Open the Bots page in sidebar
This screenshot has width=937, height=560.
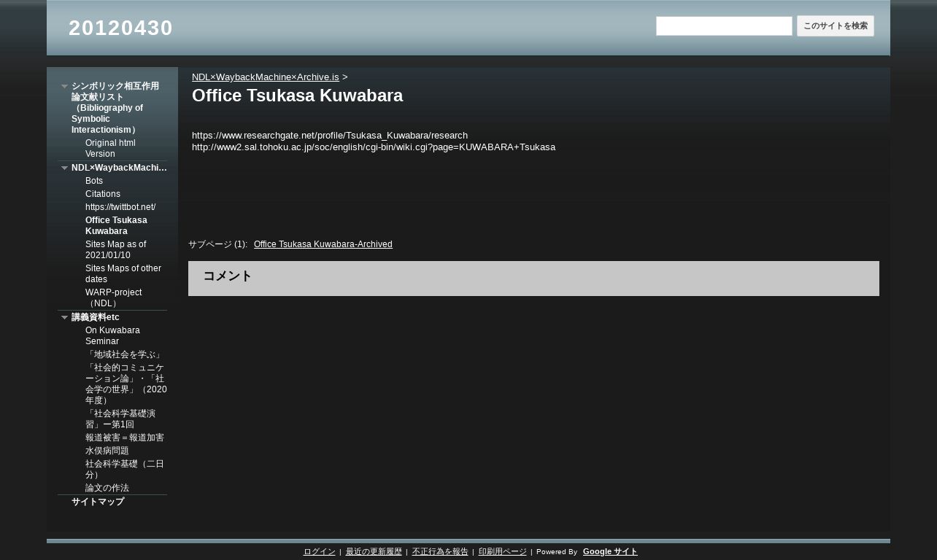pyautogui.click(x=94, y=181)
